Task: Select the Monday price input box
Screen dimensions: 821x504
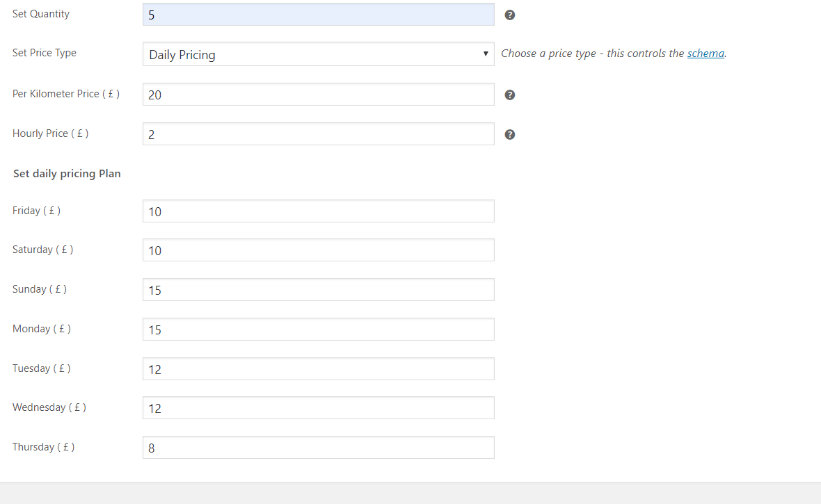Action: coord(318,330)
